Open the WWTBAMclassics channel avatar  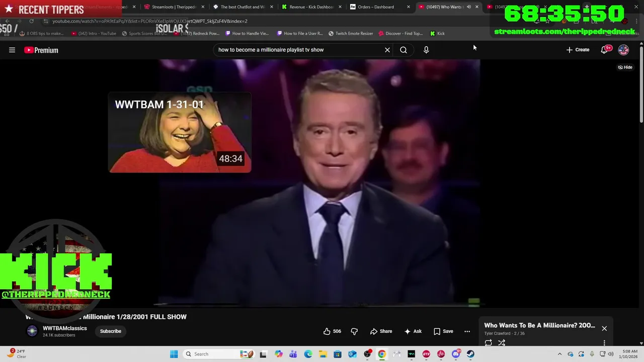32,331
